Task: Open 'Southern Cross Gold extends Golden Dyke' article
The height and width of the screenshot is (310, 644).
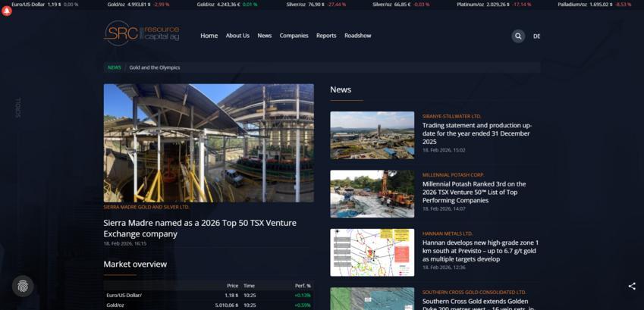Action: 479,304
